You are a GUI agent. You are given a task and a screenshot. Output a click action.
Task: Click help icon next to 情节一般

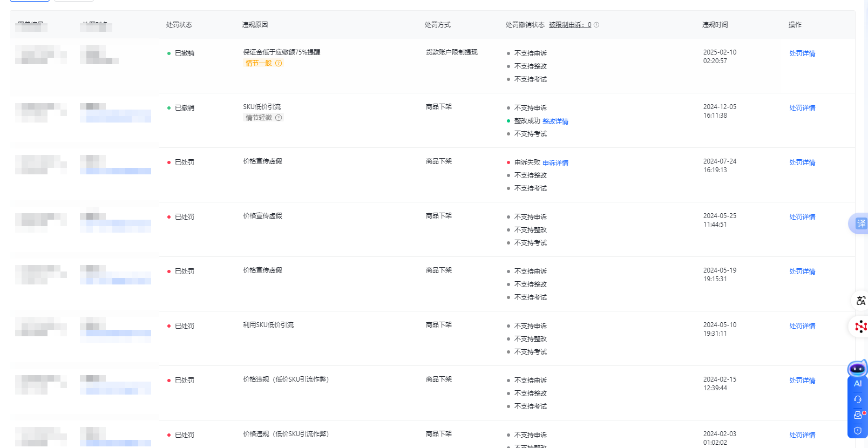[x=279, y=63]
